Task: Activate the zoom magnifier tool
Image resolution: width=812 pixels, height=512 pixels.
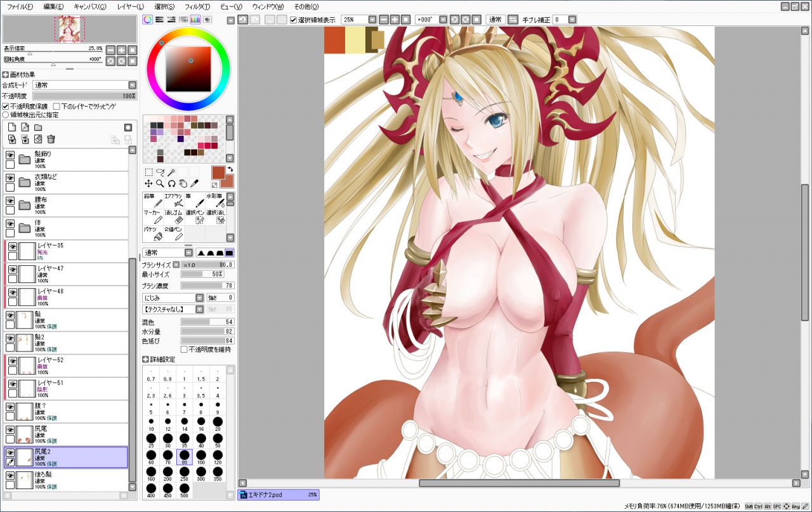Action: 160,183
